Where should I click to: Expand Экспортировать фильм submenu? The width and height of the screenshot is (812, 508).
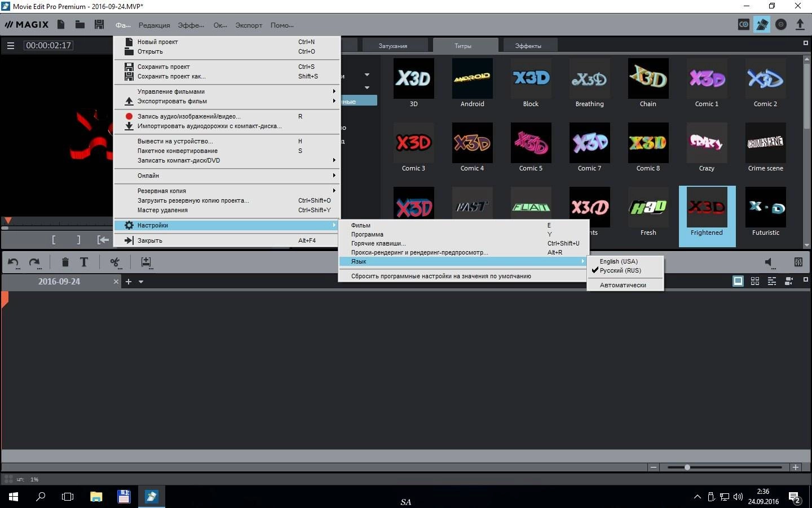(x=227, y=101)
